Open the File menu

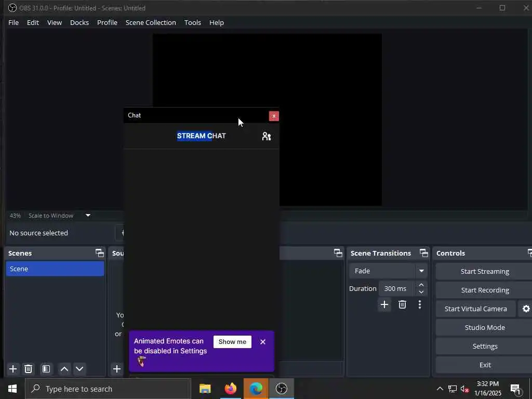(x=14, y=22)
